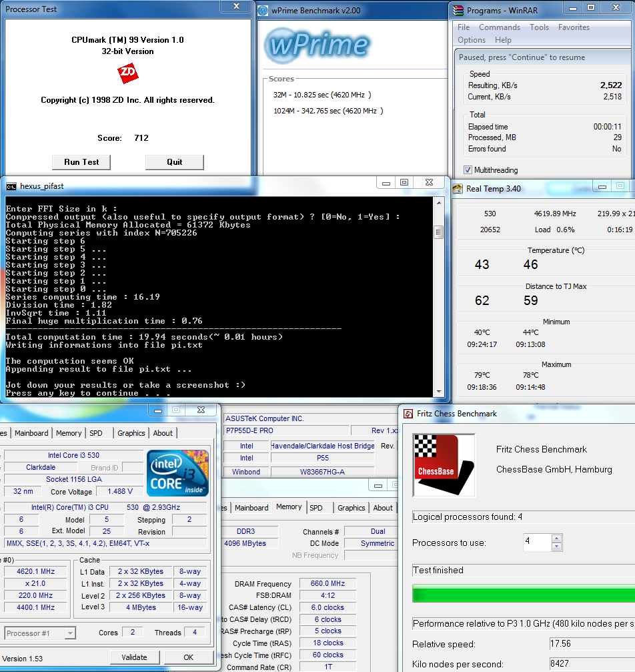Open the File menu in WinRAR
This screenshot has height=672, width=635.
pos(464,27)
